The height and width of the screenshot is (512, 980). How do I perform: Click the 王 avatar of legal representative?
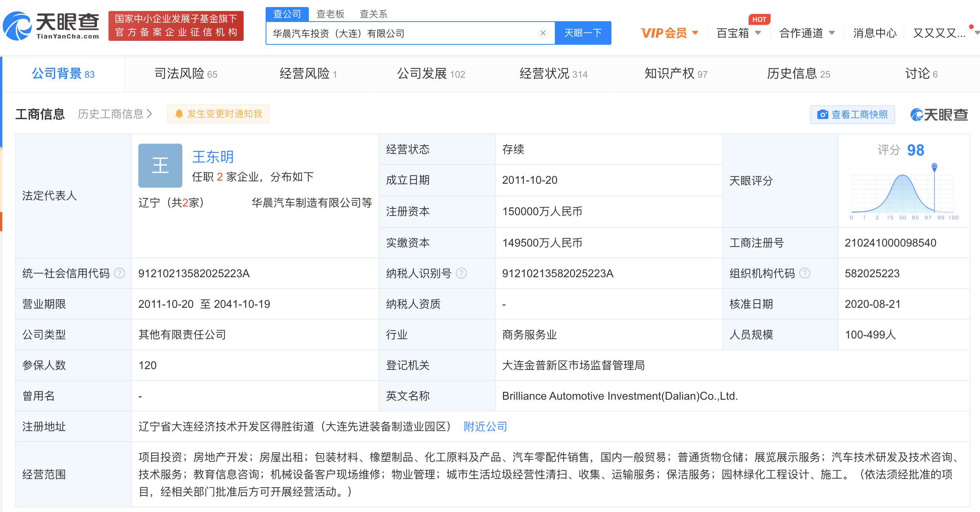pos(160,165)
